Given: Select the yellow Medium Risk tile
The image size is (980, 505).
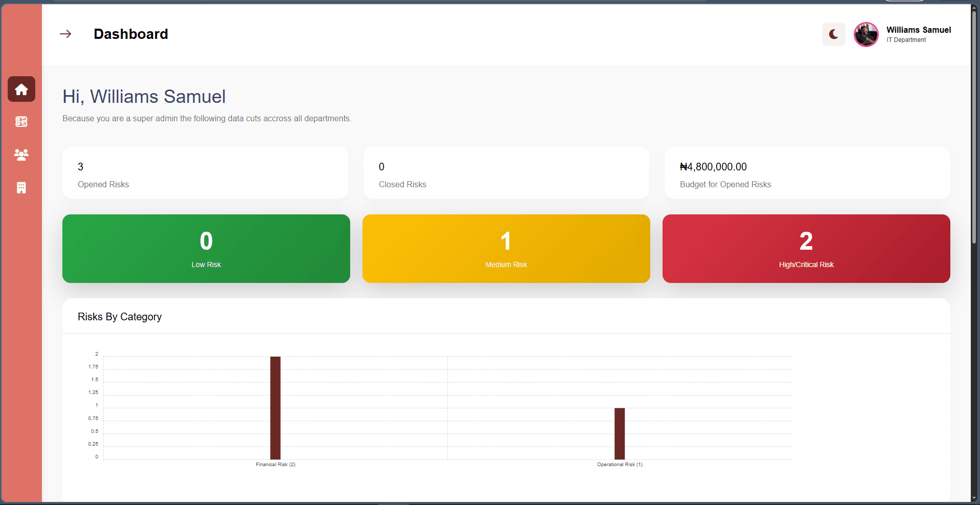Looking at the screenshot, I should click(506, 249).
